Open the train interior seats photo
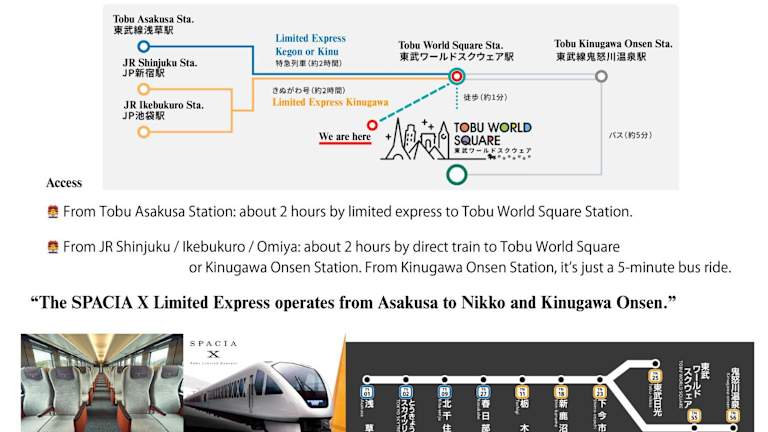The width and height of the screenshot is (768, 432). [x=102, y=383]
